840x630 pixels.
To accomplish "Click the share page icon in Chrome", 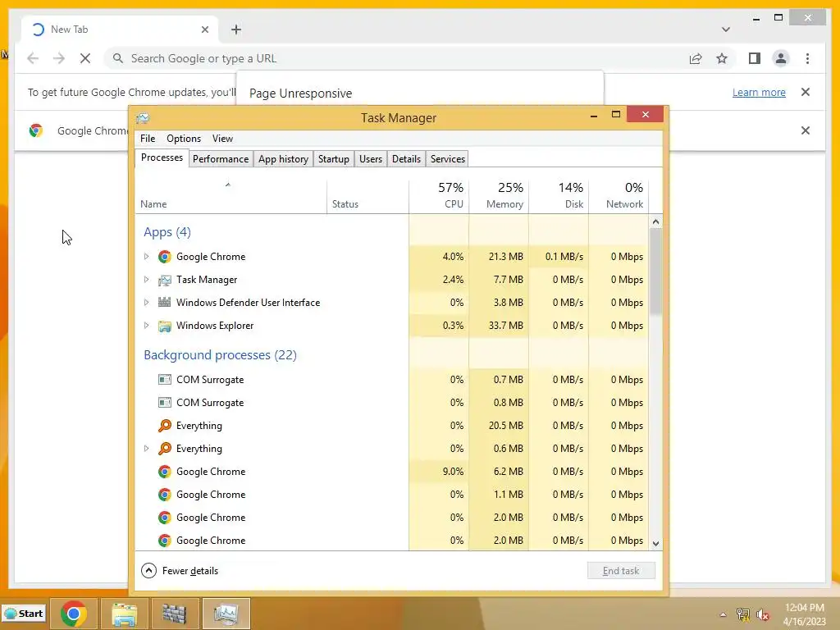I will [x=696, y=58].
